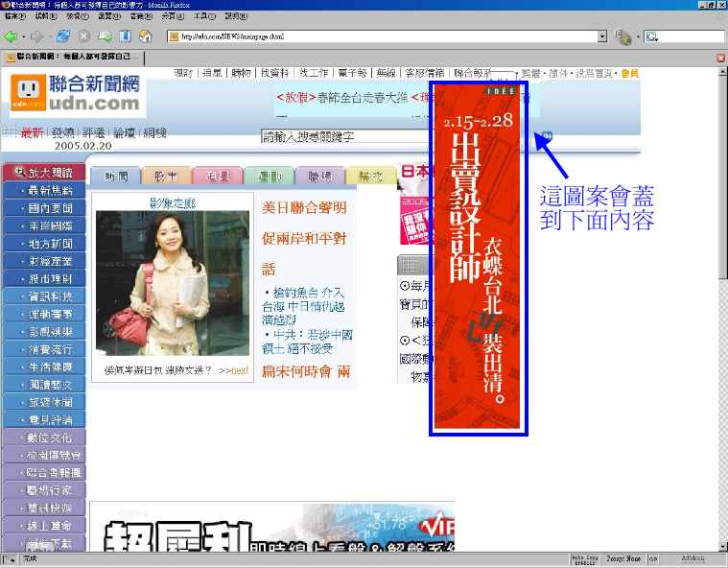This screenshot has height=568, width=728.
Task: Click the >>next link under the photo
Action: click(233, 370)
